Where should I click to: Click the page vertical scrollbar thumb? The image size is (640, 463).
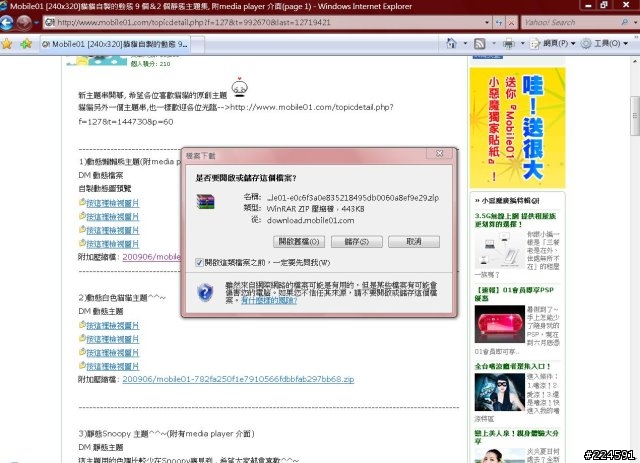(x=635, y=116)
